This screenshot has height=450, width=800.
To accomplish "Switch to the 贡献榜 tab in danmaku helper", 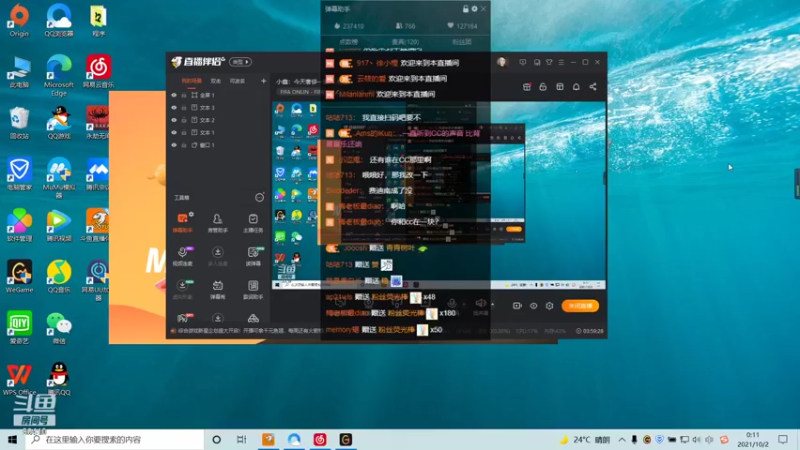I will pyautogui.click(x=348, y=42).
